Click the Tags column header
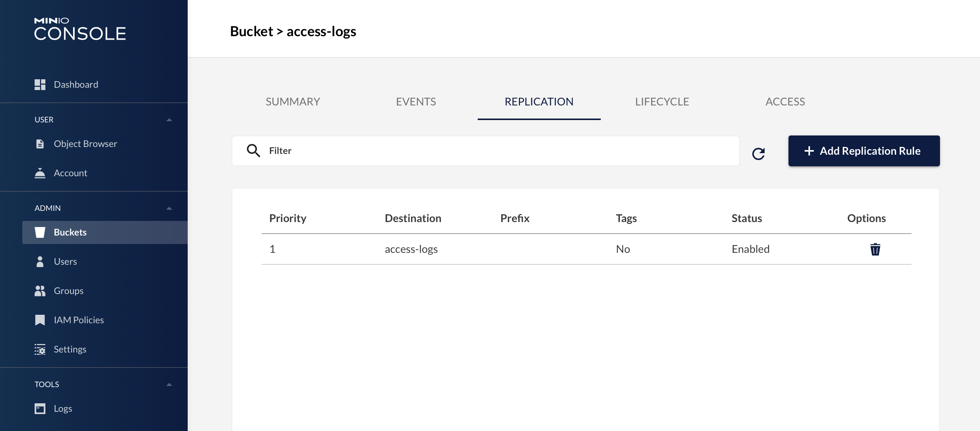Screen dimensions: 980x431 pos(627,218)
